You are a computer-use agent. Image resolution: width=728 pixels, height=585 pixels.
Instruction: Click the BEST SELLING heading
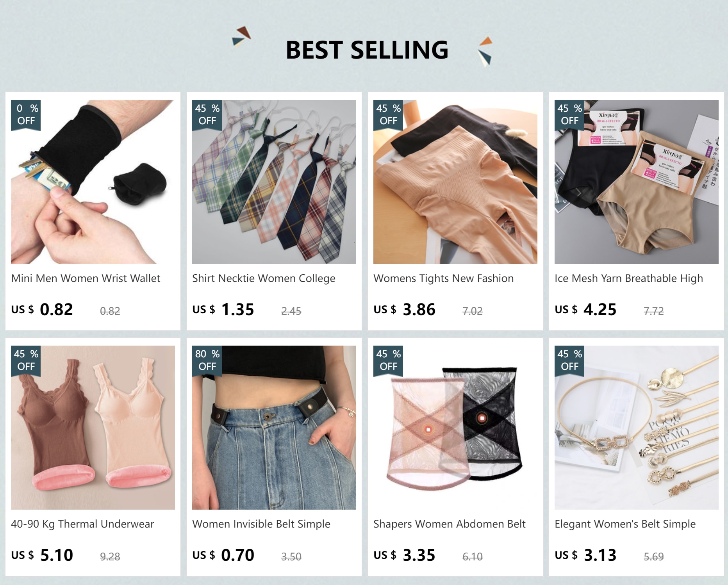367,50
